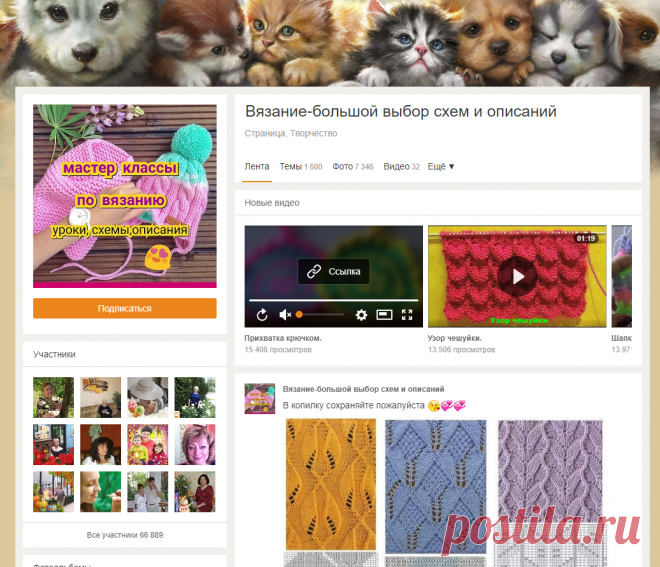Click the replay icon in video player
Image resolution: width=660 pixels, height=567 pixels.
click(262, 314)
